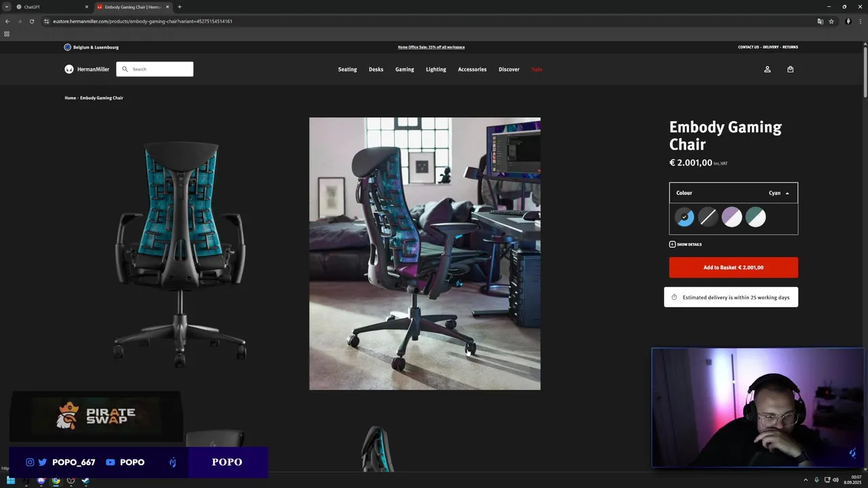This screenshot has height=488, width=868.
Task: Open Chrome from the taskbar
Action: [56, 481]
